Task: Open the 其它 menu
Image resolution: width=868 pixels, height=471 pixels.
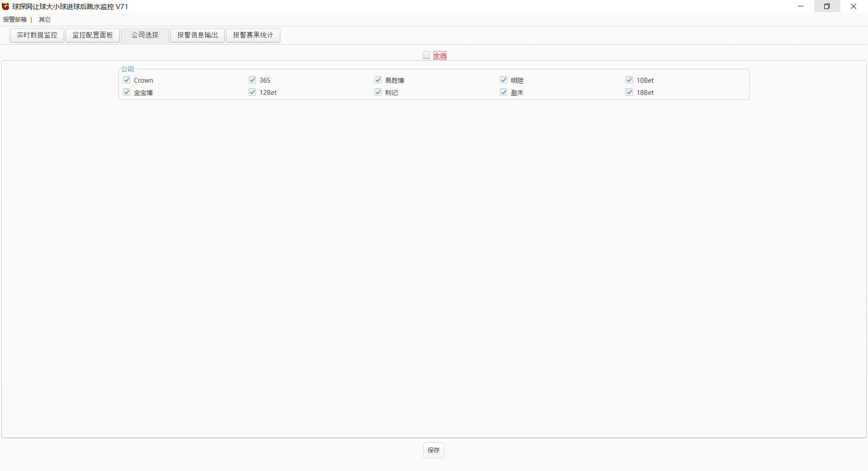Action: click(x=45, y=19)
